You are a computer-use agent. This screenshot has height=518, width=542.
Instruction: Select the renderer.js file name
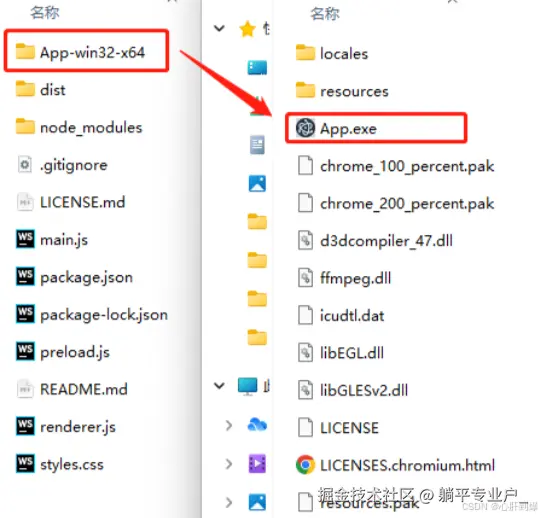78,427
